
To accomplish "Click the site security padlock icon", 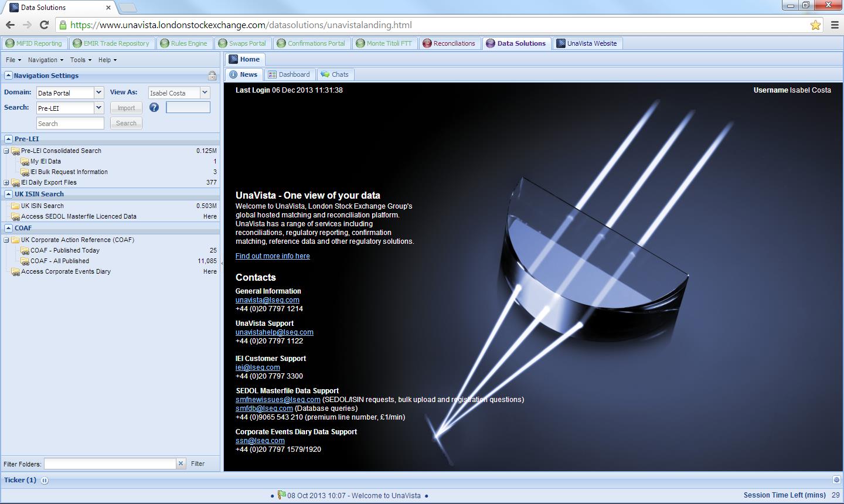I will pos(63,25).
